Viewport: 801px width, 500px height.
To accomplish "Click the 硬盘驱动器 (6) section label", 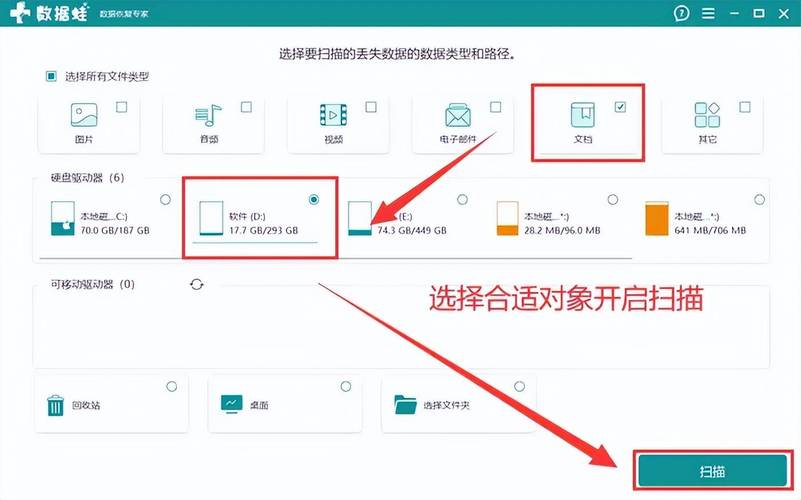I will (87, 178).
